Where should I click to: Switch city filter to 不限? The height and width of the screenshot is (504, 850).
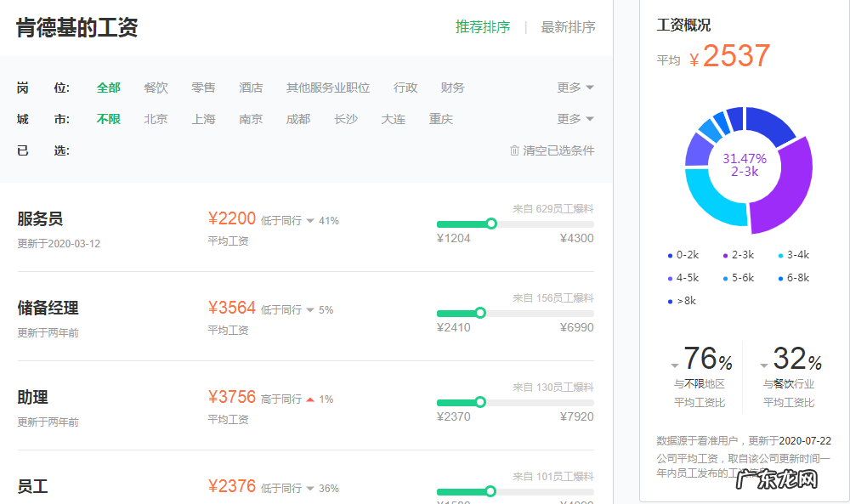pos(108,119)
